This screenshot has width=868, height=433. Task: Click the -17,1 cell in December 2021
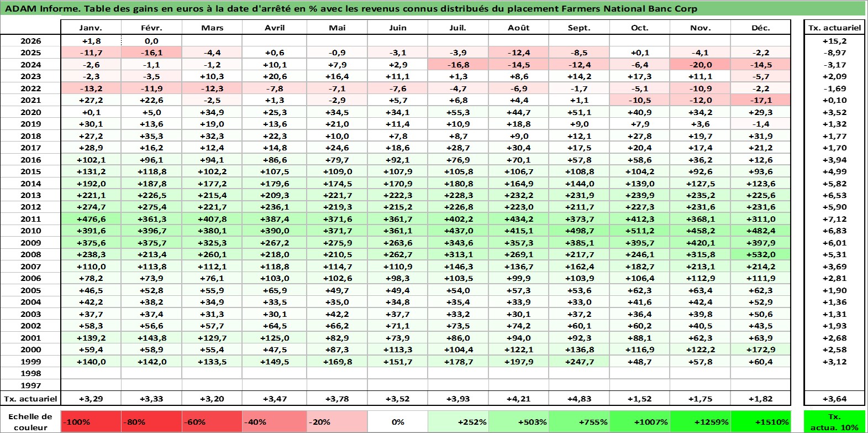pos(760,100)
